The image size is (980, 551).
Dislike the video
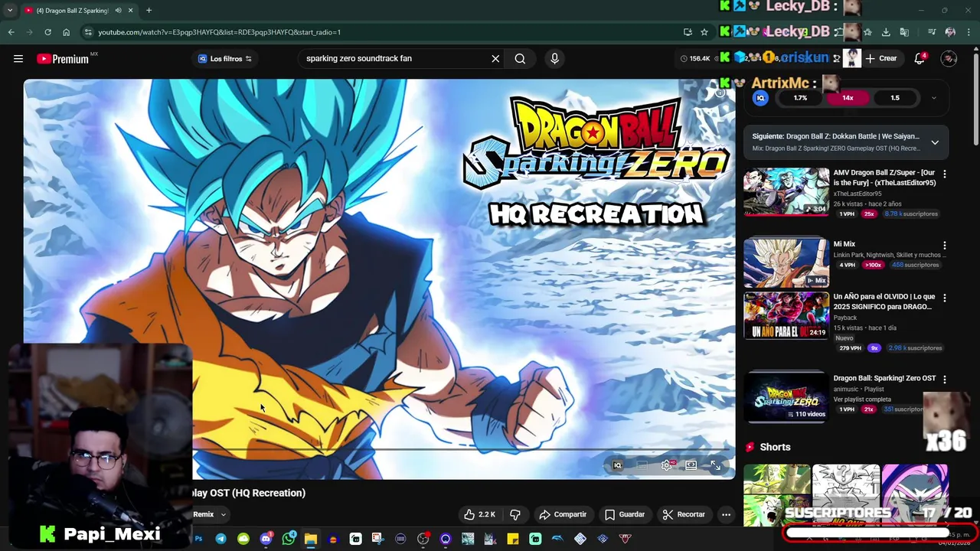pos(515,514)
